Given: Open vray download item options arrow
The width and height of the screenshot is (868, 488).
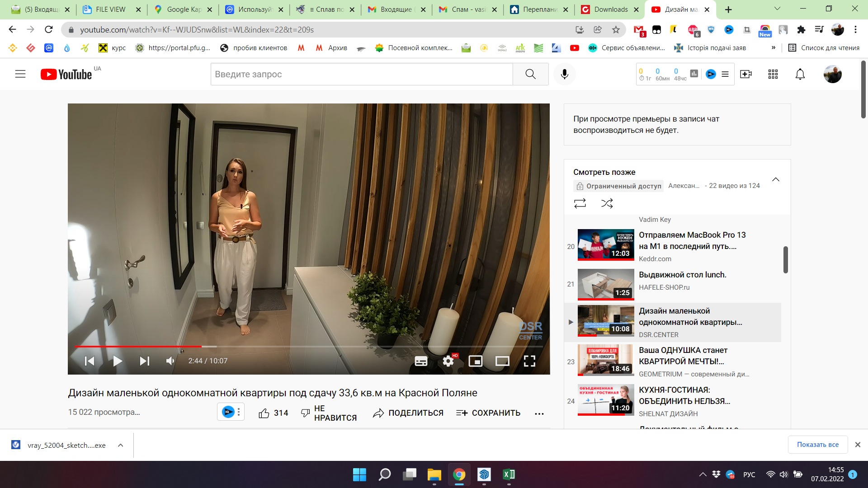Looking at the screenshot, I should [121, 445].
